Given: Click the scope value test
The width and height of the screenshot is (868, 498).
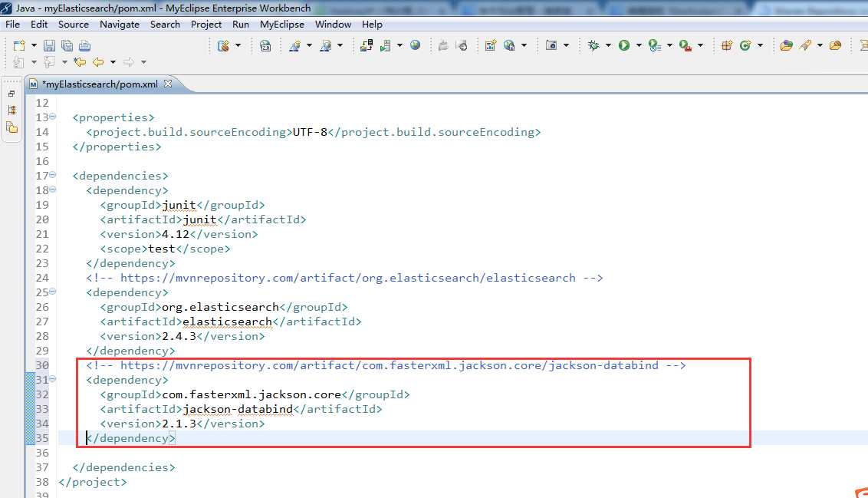Looking at the screenshot, I should coord(162,249).
